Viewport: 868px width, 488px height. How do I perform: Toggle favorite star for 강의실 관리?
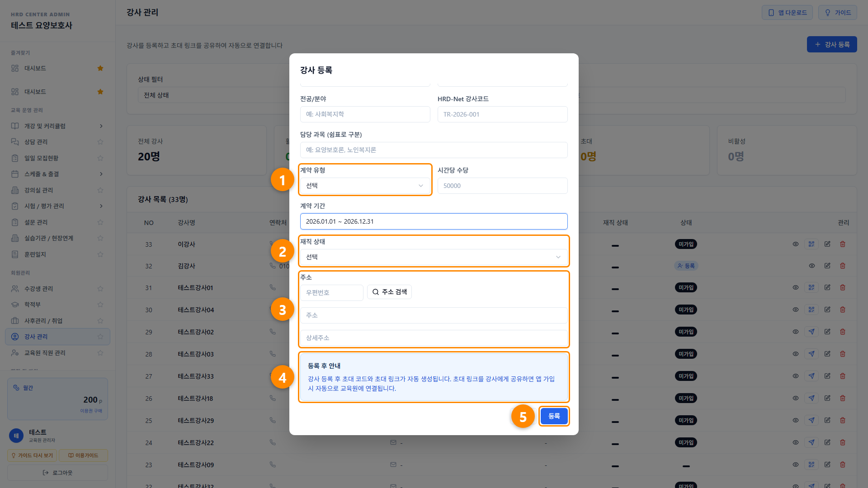pos(100,190)
